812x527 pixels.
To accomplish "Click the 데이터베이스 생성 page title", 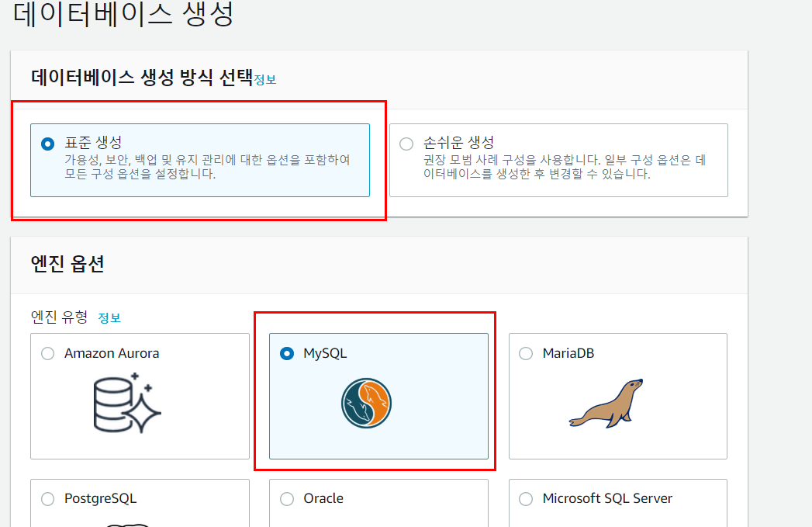I will click(123, 13).
